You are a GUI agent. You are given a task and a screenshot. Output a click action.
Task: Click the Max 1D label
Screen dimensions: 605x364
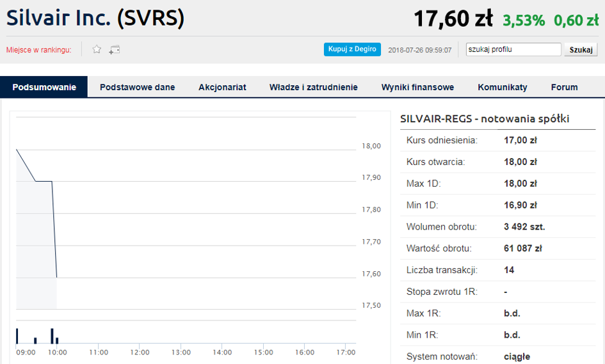423,184
